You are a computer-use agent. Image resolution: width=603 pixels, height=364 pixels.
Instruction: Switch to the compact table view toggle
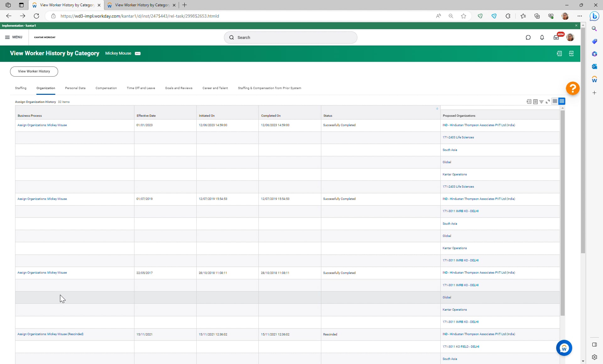tap(555, 101)
